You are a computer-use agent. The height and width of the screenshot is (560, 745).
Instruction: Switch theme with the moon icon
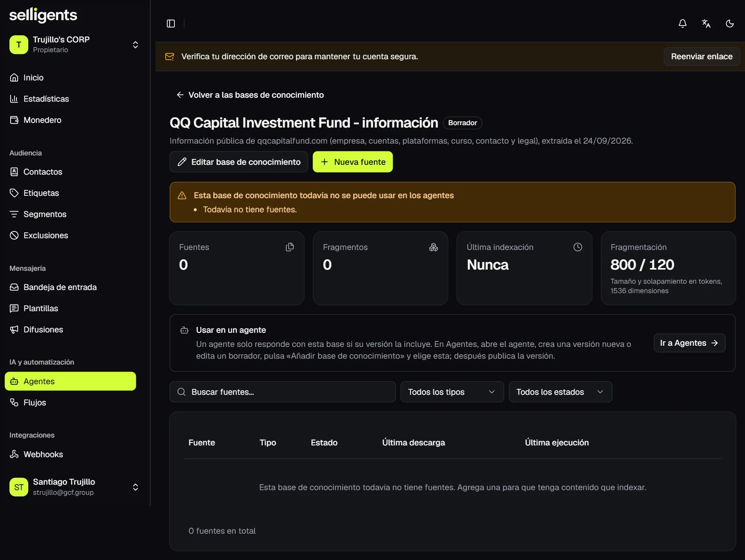click(730, 24)
